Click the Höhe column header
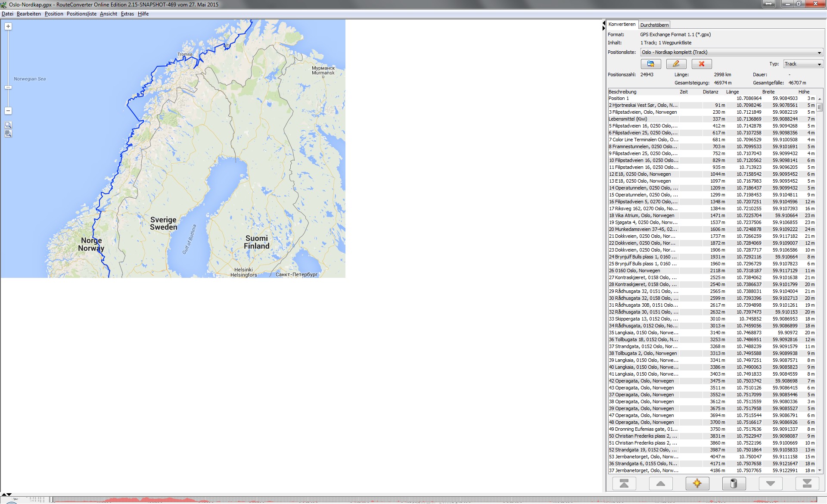This screenshot has width=827, height=504. (803, 92)
